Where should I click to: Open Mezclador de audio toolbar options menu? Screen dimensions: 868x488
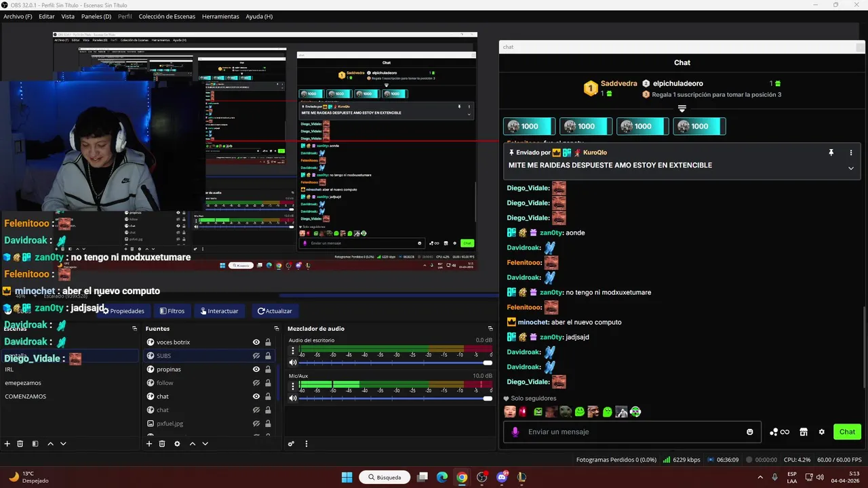[307, 444]
